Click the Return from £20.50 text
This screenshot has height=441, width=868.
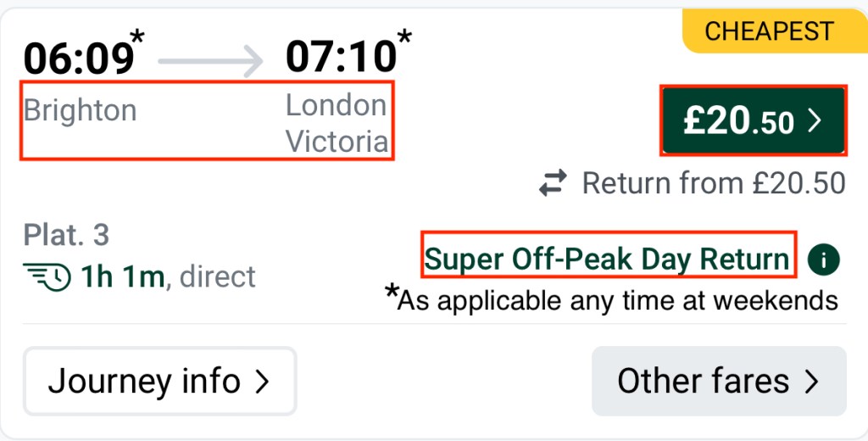714,183
